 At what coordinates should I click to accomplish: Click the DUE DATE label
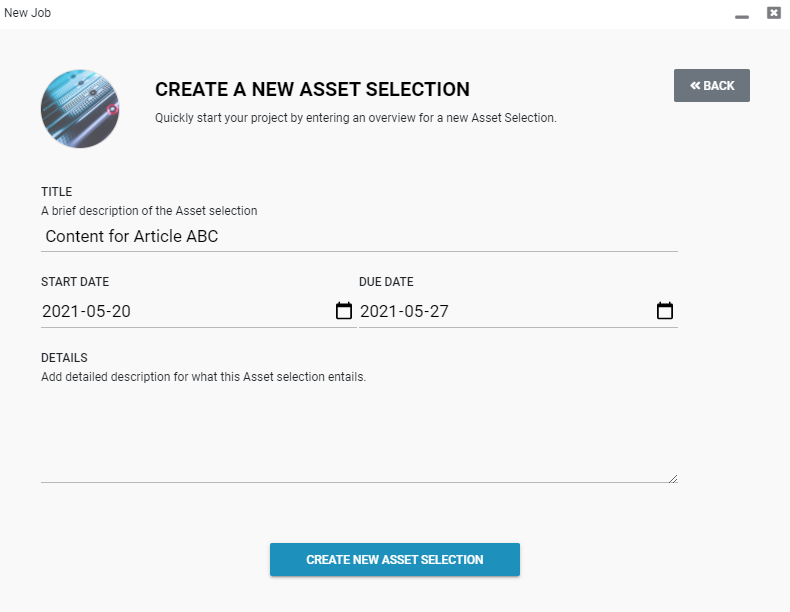tap(386, 282)
